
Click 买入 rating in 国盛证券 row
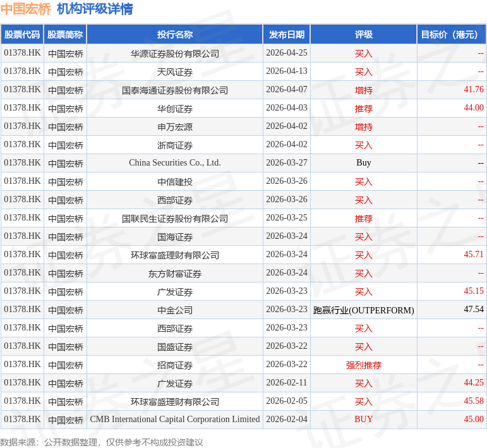pyautogui.click(x=364, y=347)
